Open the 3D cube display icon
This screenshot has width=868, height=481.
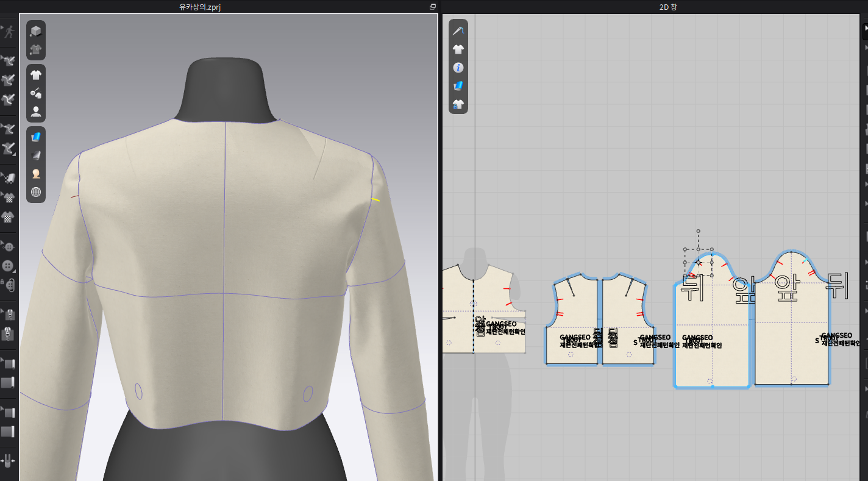[36, 31]
